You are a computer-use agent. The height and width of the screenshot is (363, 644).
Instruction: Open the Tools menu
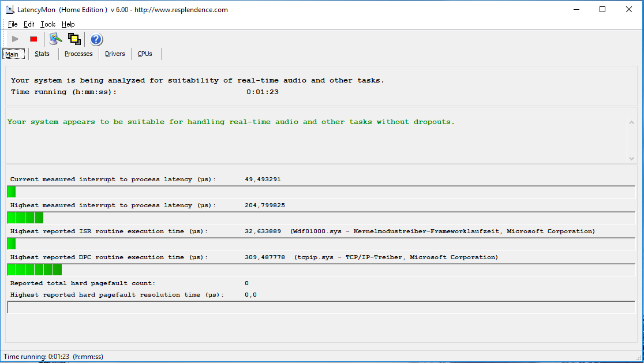pos(48,24)
